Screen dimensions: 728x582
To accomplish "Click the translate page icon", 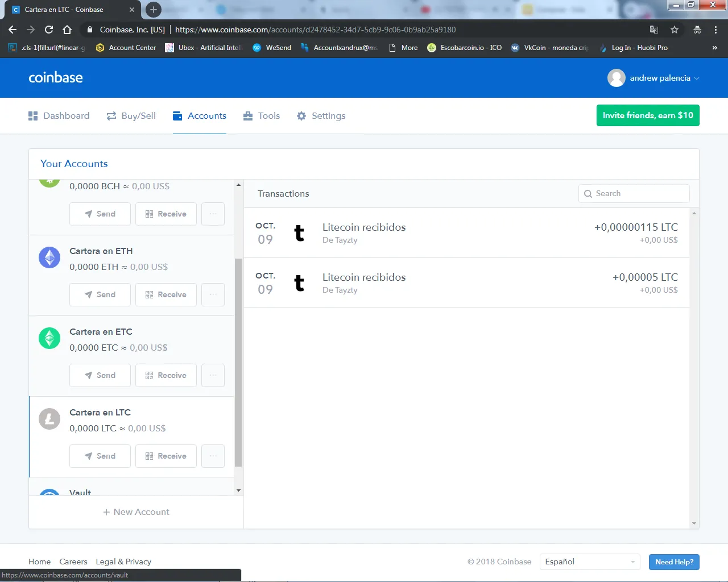I will coord(654,30).
